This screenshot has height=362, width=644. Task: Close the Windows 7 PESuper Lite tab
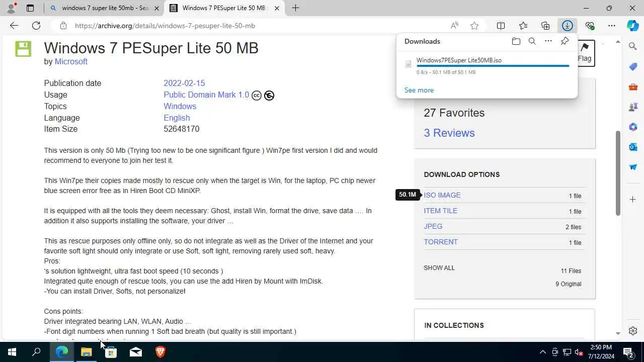pos(277,8)
